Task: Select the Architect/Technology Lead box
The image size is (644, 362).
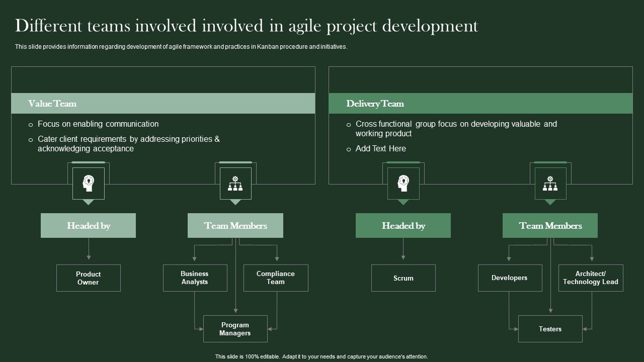Action: 591,278
